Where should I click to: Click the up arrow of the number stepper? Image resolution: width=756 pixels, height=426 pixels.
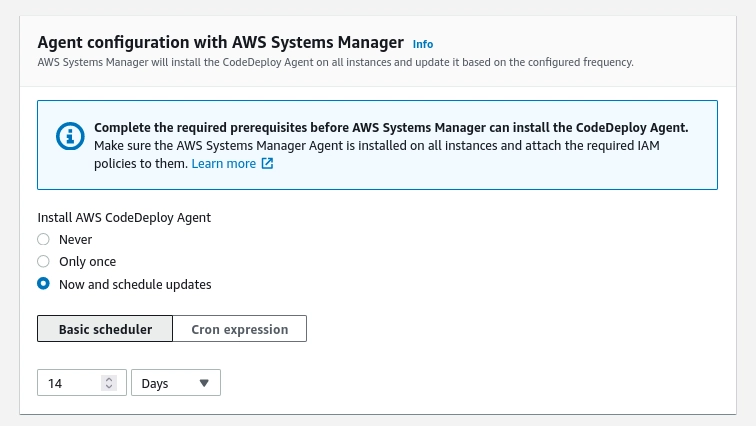109,379
